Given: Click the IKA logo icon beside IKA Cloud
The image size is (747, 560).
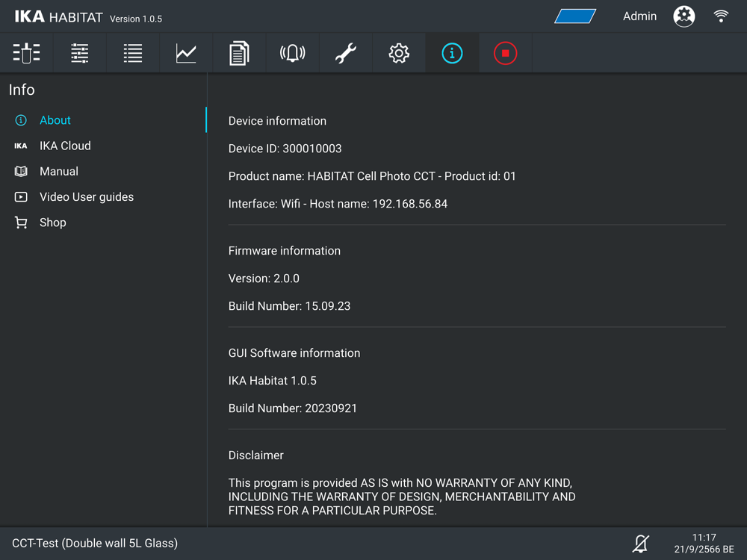Looking at the screenshot, I should 21,146.
